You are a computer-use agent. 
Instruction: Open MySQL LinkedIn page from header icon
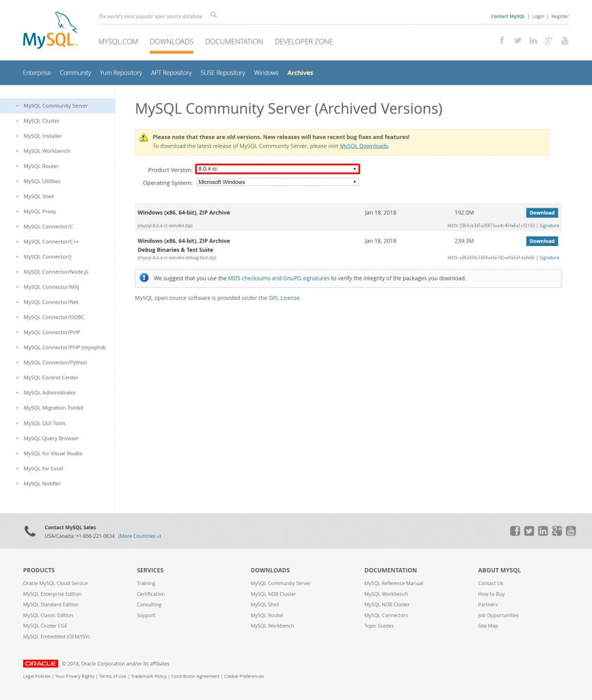(533, 40)
